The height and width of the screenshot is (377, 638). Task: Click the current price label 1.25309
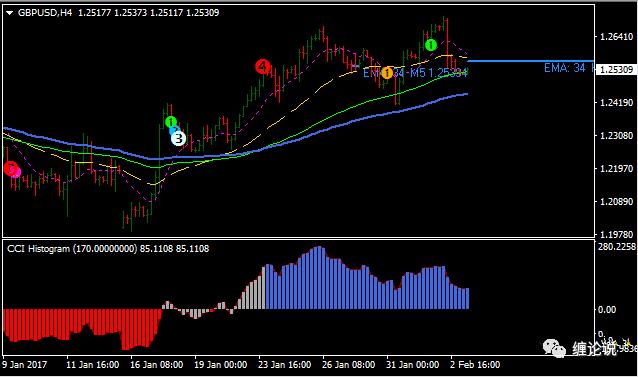tap(616, 70)
